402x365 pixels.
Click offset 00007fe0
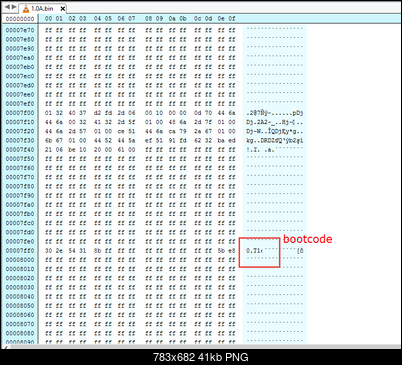[x=20, y=241]
